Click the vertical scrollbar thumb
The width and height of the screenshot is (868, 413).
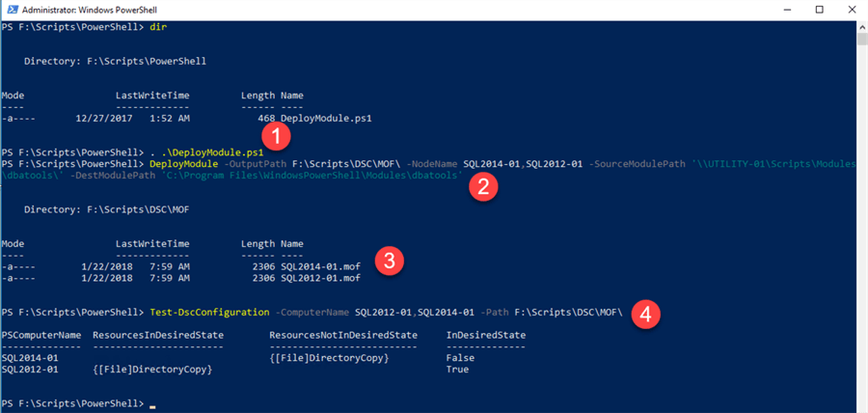tap(862, 39)
